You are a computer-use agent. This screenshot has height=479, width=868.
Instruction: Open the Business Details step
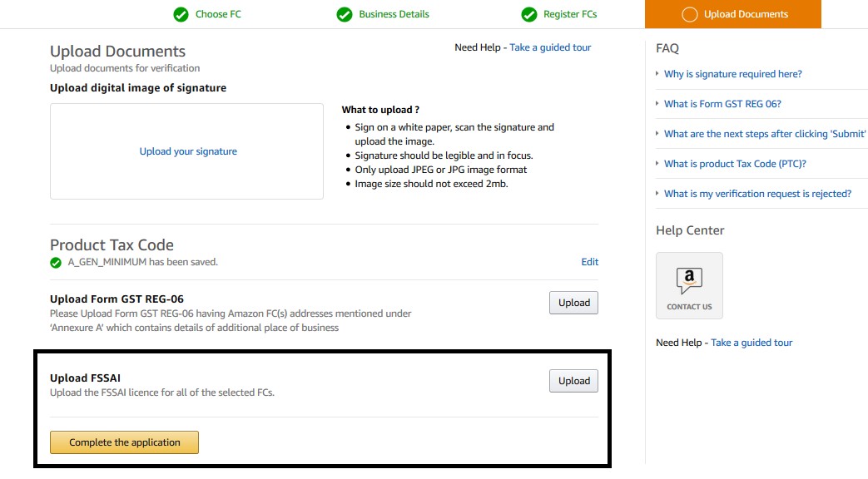394,14
